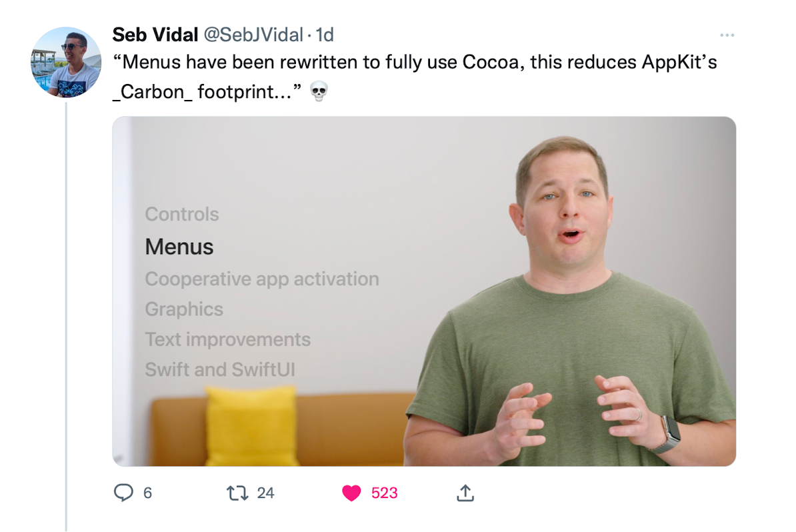View the 523 likes count
The image size is (796, 532).
pyautogui.click(x=384, y=493)
